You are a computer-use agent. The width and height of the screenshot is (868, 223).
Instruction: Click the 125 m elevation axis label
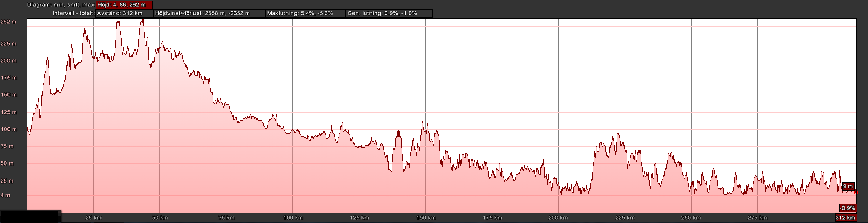pos(8,112)
